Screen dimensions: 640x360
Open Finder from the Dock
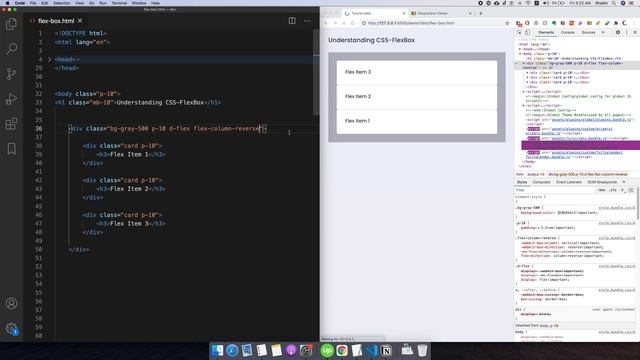(x=218, y=350)
